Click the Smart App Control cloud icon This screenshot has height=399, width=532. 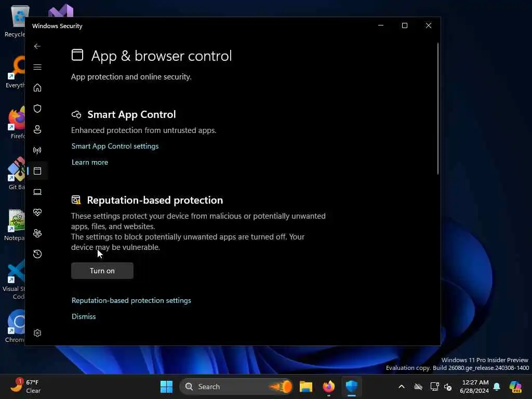(77, 115)
